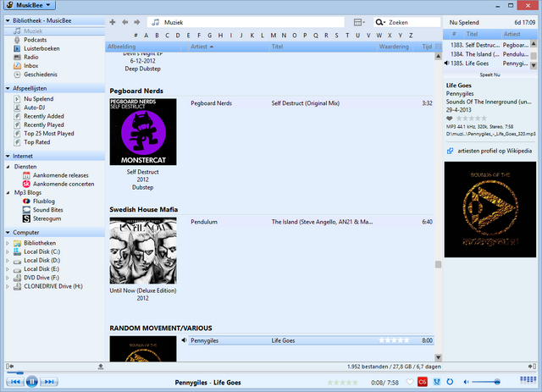Expand the Bibliotheken computer node

tap(8, 243)
